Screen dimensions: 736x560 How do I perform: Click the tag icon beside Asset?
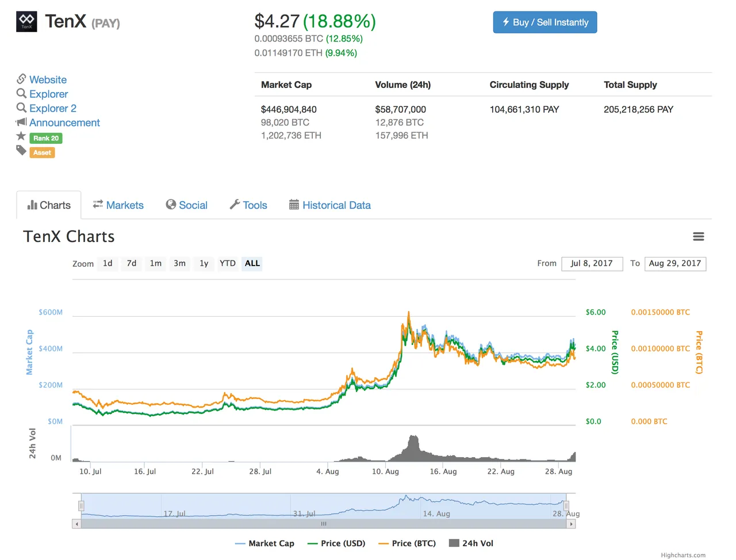point(21,151)
